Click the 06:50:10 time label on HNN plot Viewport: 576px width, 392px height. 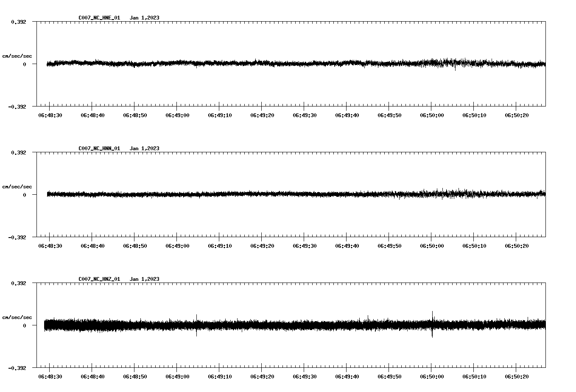pos(474,246)
